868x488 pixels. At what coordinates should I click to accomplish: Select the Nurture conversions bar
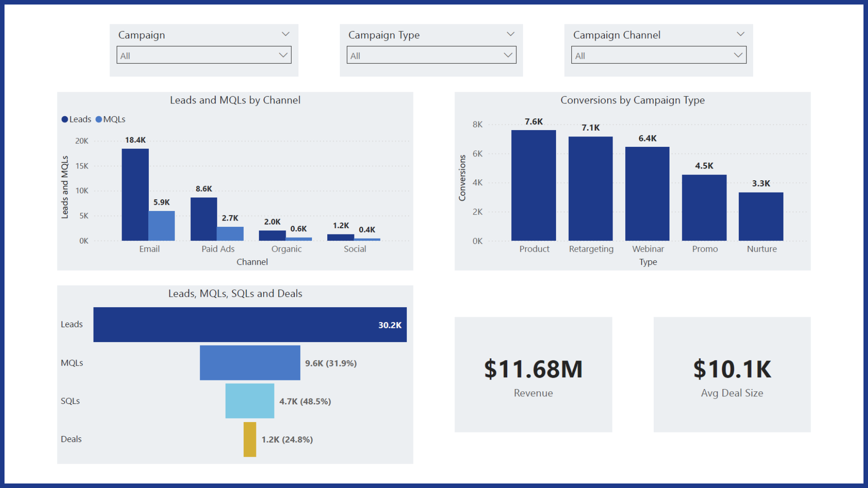click(761, 216)
